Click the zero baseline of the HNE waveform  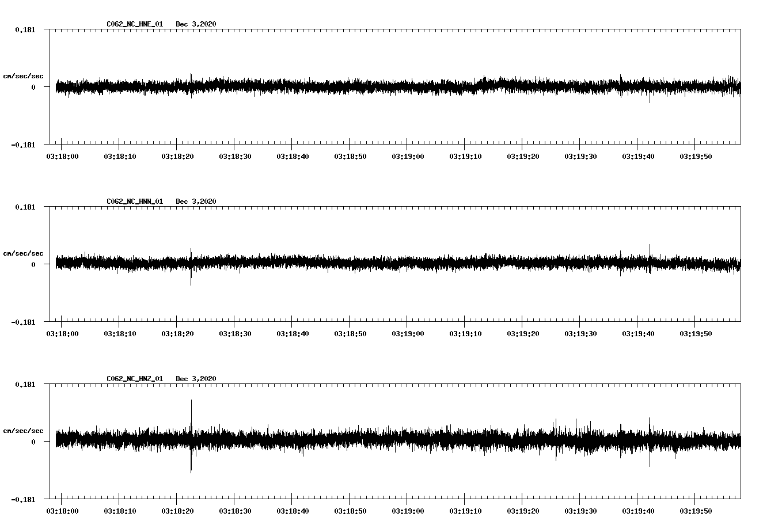[346, 86]
